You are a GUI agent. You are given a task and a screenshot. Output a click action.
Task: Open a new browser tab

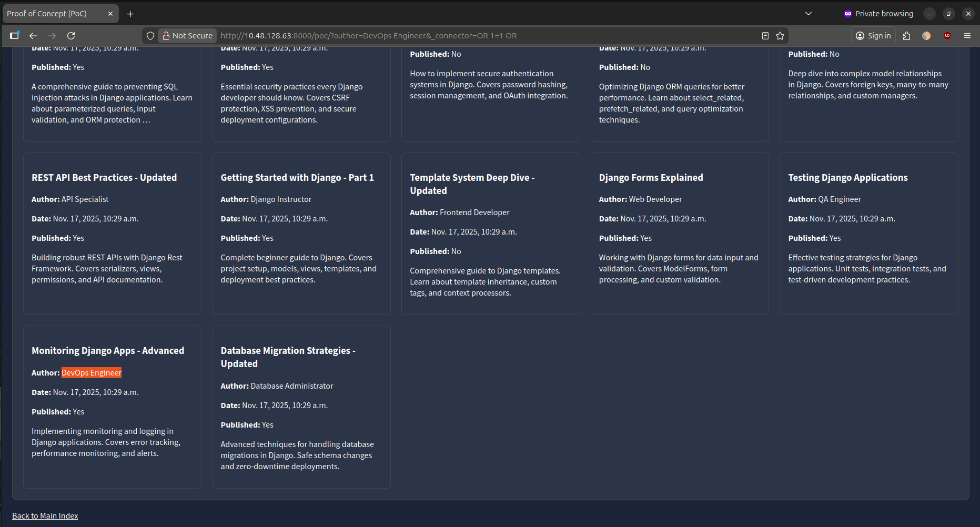point(130,13)
